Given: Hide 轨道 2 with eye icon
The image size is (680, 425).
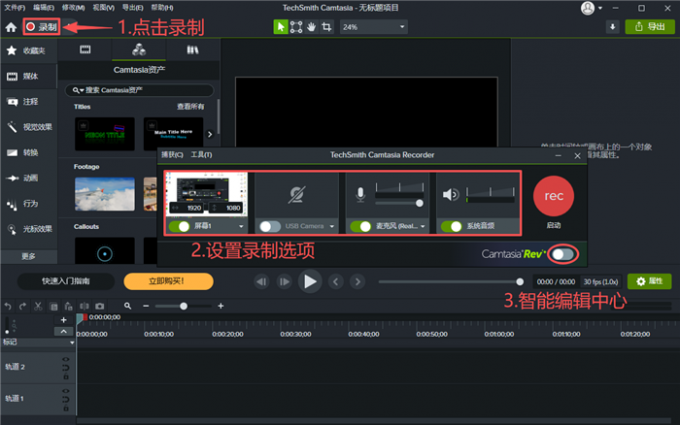Looking at the screenshot, I should pyautogui.click(x=65, y=360).
